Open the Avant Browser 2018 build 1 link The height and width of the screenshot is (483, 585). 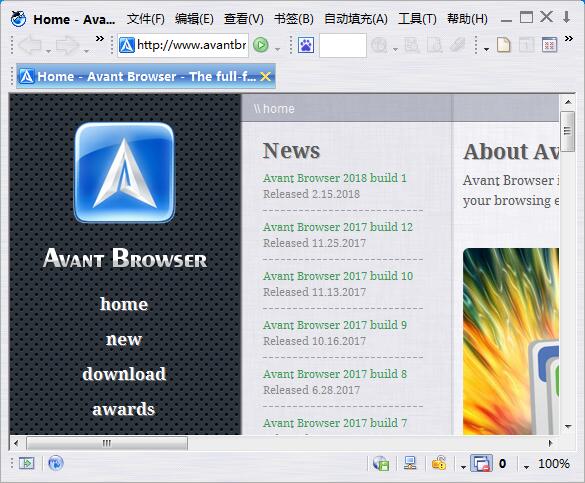point(335,178)
